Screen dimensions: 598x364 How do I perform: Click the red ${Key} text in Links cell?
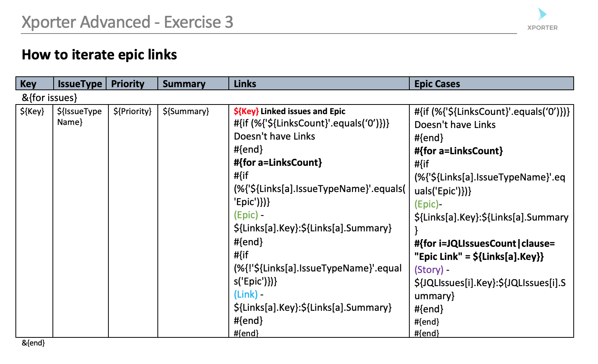pos(246,111)
